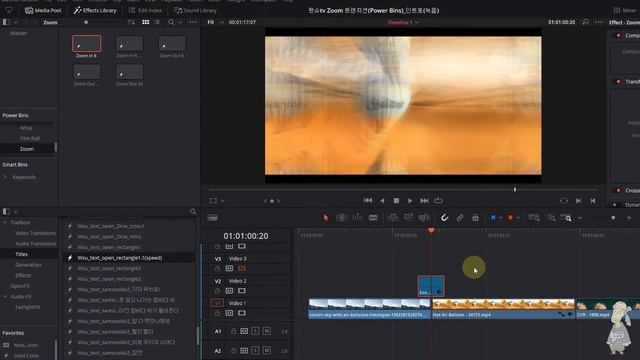This screenshot has width=640, height=360.
Task: Click the timeline zoom plus icon
Action: click(x=629, y=218)
